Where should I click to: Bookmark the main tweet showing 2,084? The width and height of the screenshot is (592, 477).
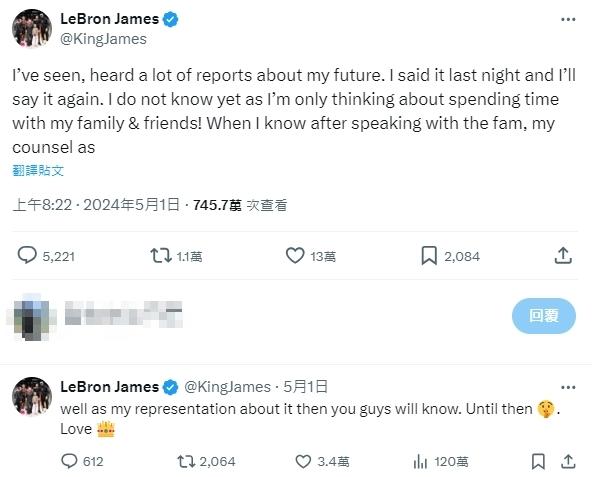(x=429, y=256)
